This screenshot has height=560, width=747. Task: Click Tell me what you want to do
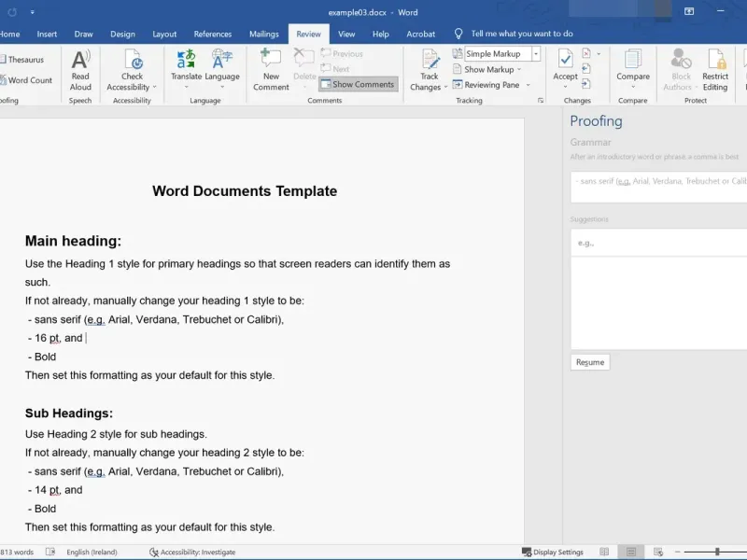[522, 34]
